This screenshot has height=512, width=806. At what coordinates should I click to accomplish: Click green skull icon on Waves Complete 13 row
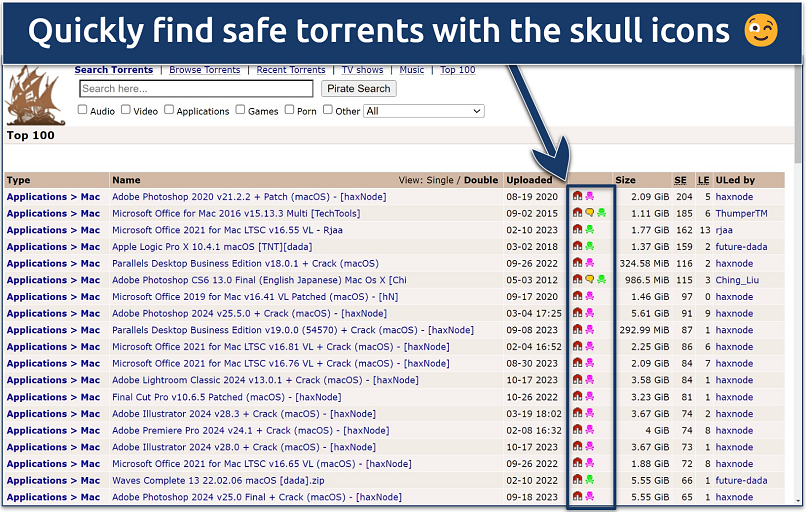click(590, 480)
